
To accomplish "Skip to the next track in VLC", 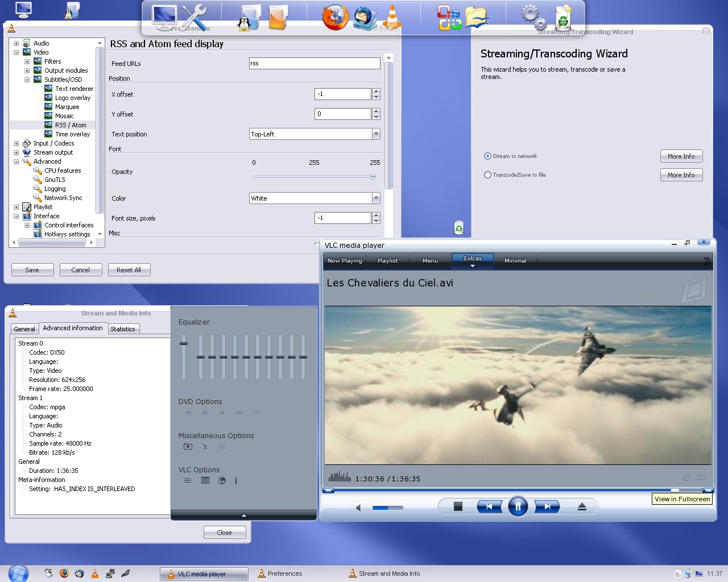I will coord(547,506).
